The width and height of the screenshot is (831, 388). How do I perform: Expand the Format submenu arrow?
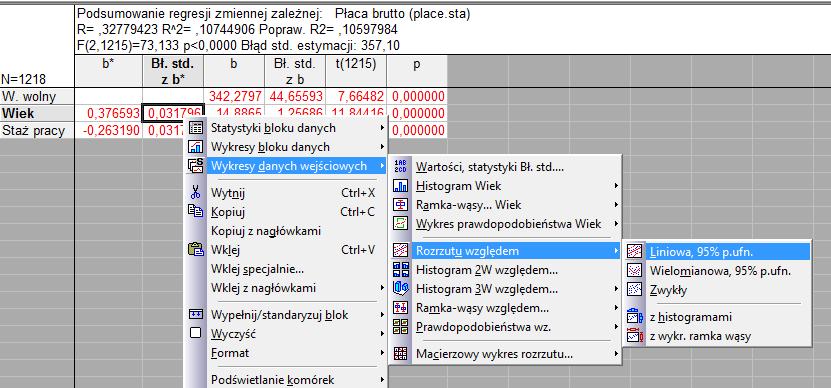click(x=383, y=353)
